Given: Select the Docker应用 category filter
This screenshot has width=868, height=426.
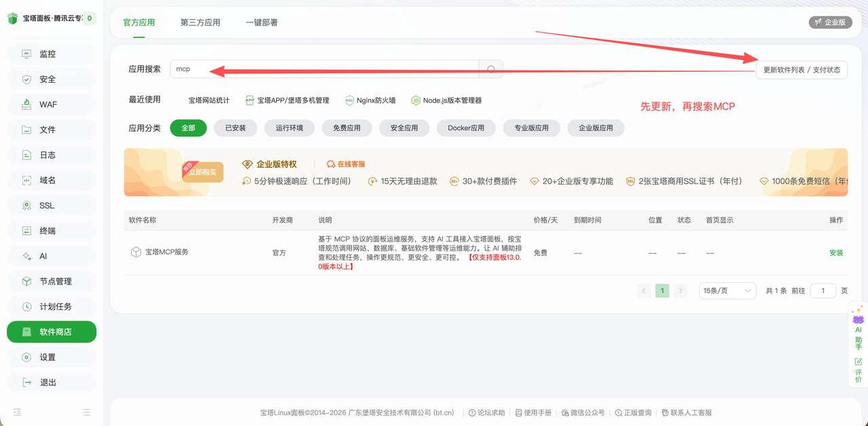Looking at the screenshot, I should click(x=466, y=128).
